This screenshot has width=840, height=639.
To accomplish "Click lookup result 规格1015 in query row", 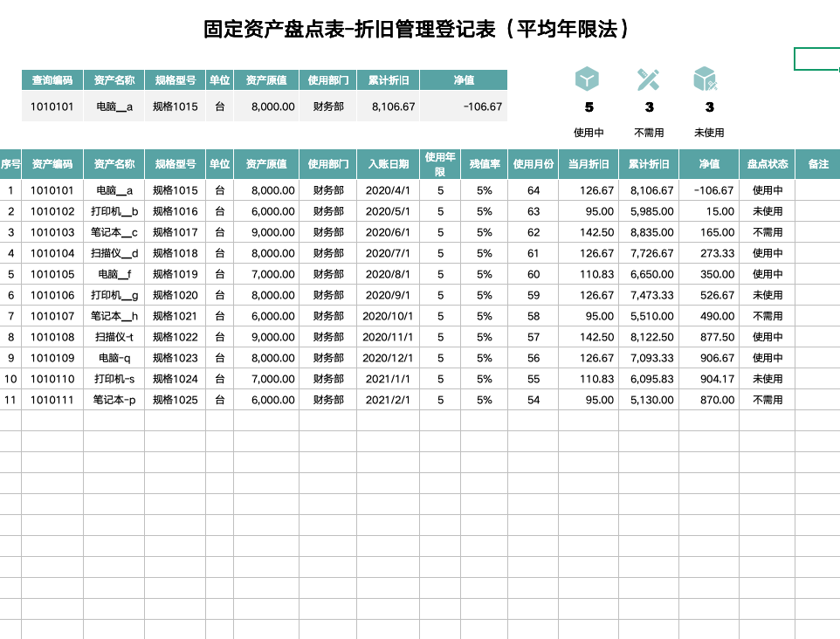I will (x=175, y=106).
